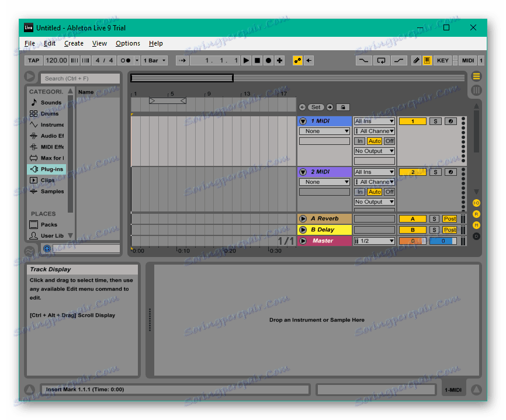Open the Edit menu
This screenshot has width=506, height=420.
(50, 43)
